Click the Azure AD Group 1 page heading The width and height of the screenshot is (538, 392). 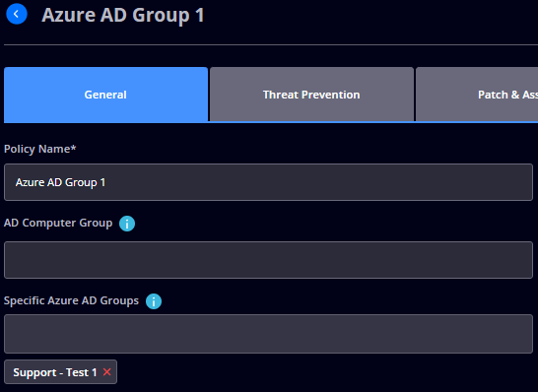click(123, 15)
